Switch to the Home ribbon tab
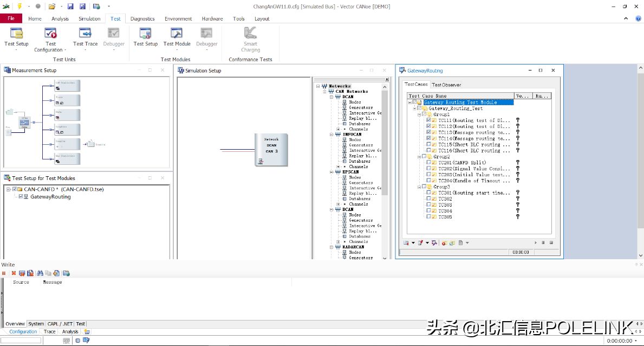Screen dimensions: 644x346 35,18
